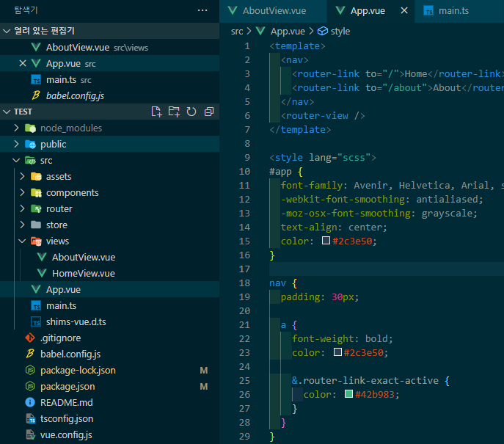Viewport: 504px width, 444px height.
Task: Click line number 17 in the gutter
Action: 244,269
